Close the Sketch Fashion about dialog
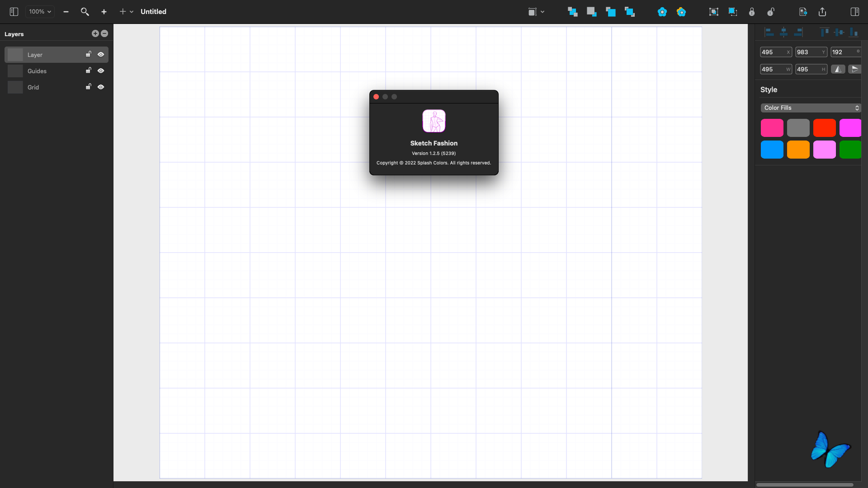868x488 pixels. point(376,97)
